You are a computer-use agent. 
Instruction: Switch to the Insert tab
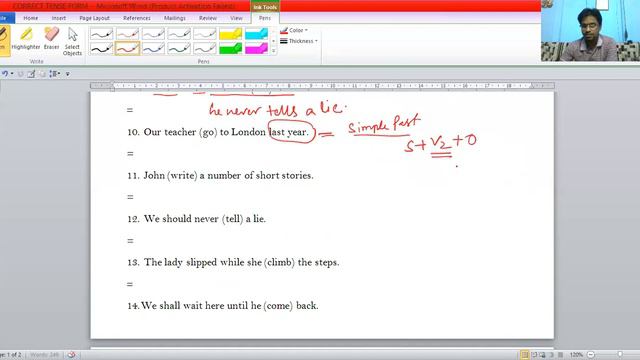tap(58, 18)
